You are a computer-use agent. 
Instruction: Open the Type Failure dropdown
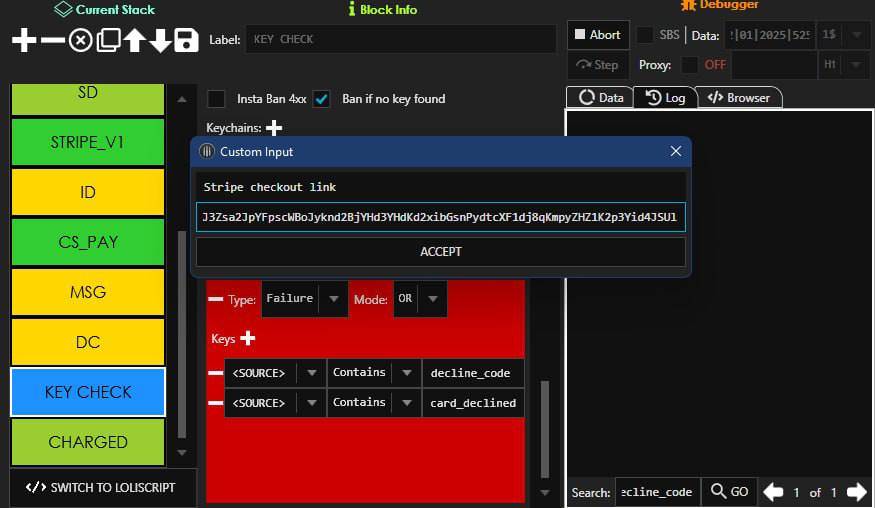click(x=334, y=299)
